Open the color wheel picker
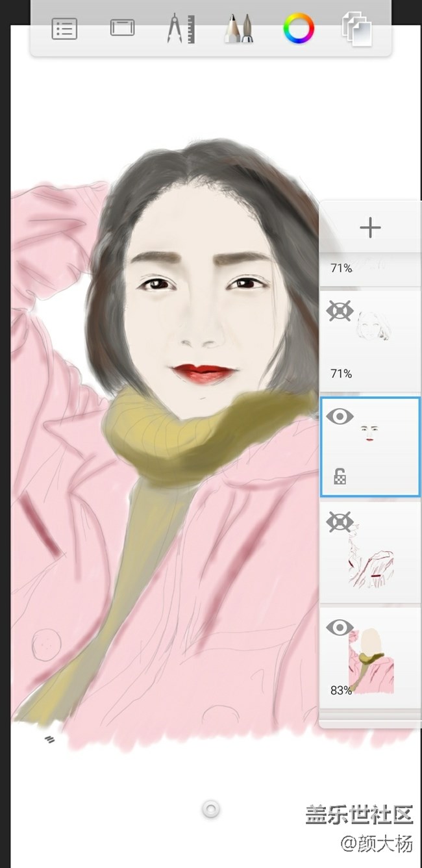 pos(299,29)
